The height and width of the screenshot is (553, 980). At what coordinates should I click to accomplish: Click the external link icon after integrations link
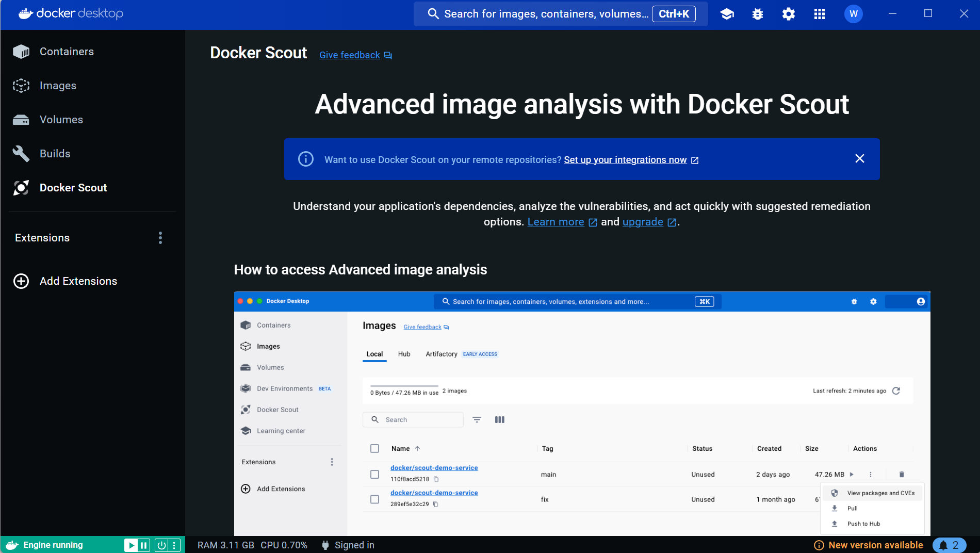(x=695, y=160)
